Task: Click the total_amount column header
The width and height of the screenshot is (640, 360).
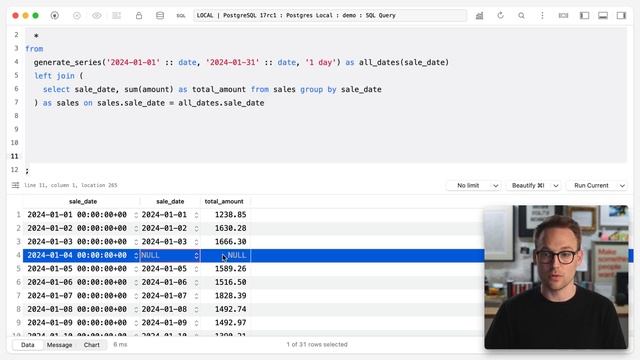Action: pyautogui.click(x=224, y=201)
